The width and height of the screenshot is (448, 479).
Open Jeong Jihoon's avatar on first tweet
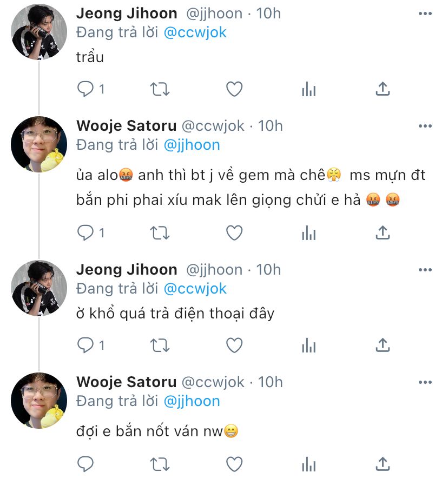(39, 32)
